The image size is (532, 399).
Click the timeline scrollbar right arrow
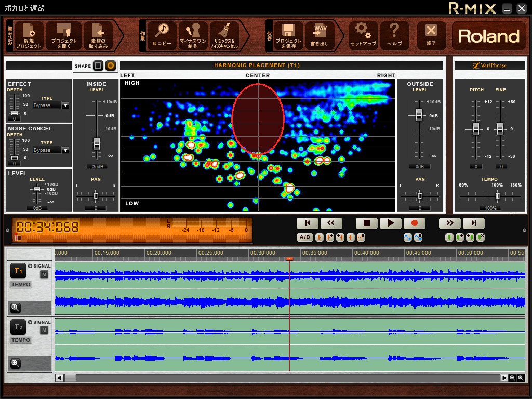pos(504,378)
